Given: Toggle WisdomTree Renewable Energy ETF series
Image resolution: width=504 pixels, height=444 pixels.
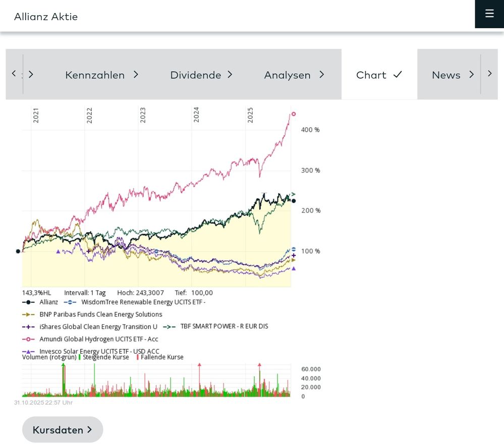Looking at the screenshot, I should click(143, 302).
